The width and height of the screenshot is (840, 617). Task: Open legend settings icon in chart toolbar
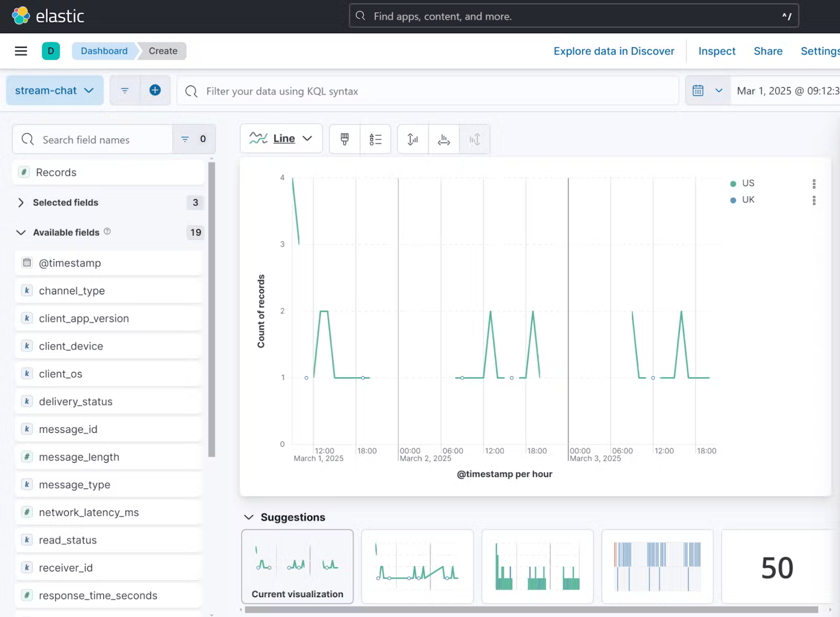tap(375, 139)
